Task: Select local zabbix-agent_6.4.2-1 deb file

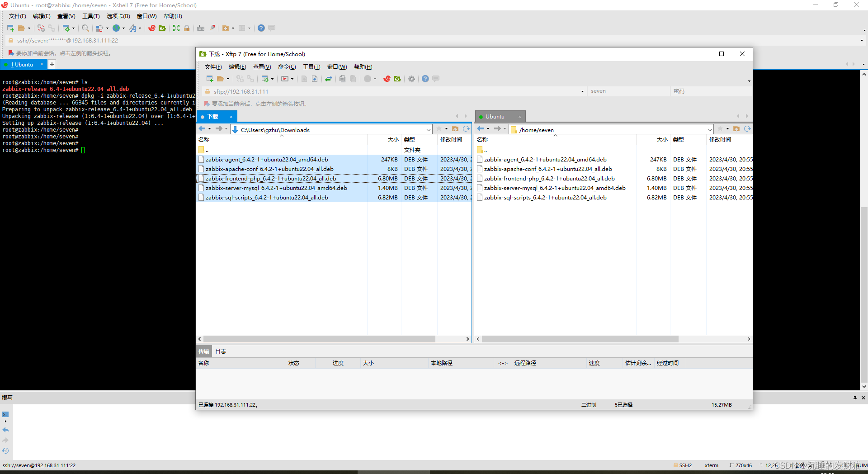Action: coord(266,159)
